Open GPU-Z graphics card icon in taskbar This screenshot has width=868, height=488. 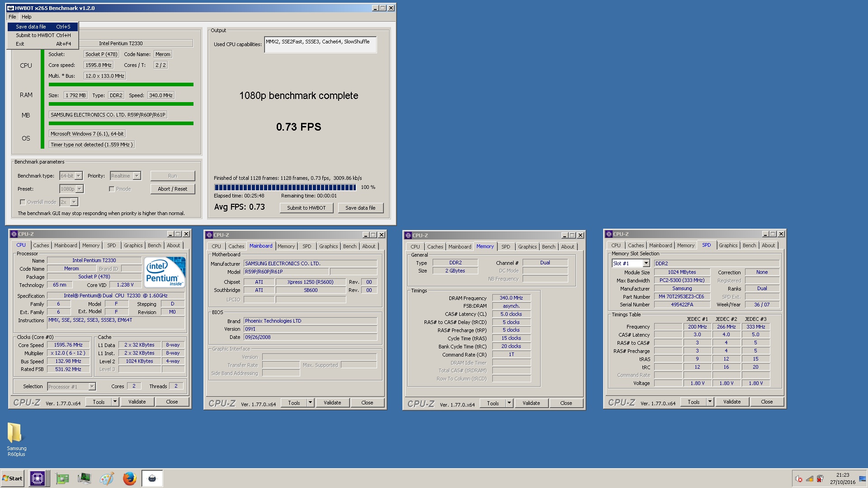[x=62, y=478]
